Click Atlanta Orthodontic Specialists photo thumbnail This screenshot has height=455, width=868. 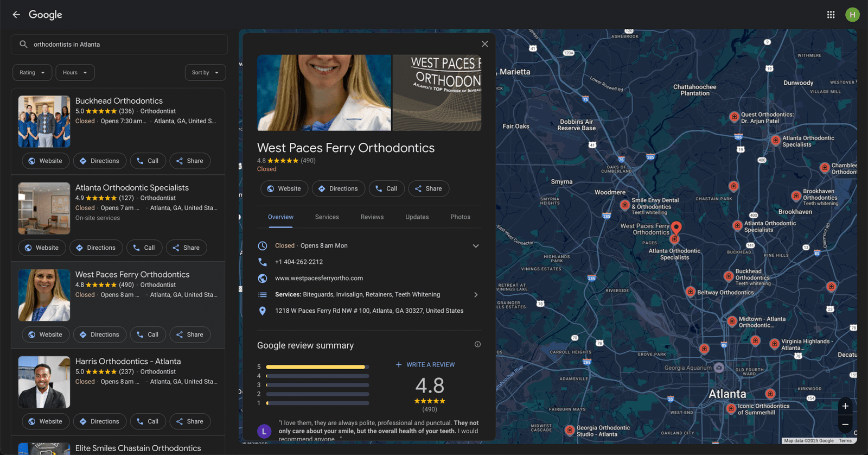(x=44, y=208)
